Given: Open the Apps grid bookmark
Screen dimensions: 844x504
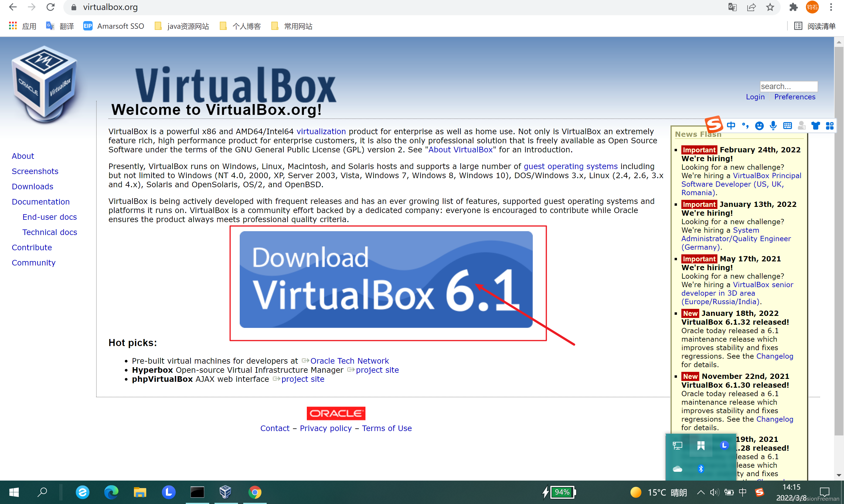Looking at the screenshot, I should pos(22,26).
